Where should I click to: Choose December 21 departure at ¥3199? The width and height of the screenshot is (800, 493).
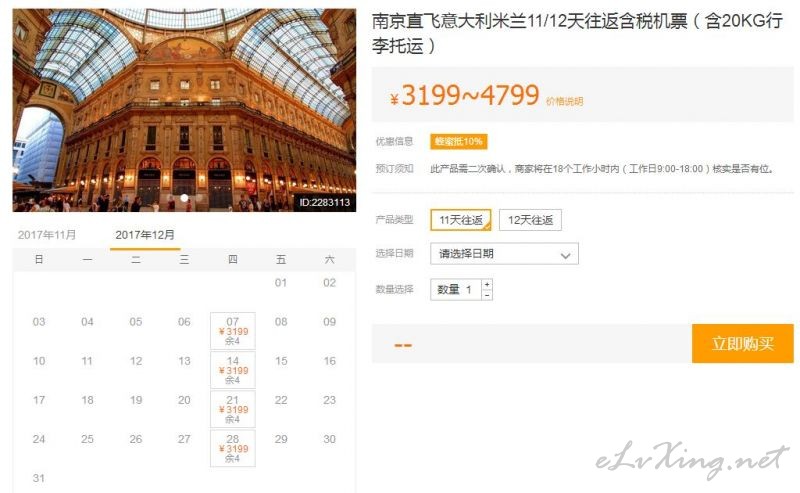pyautogui.click(x=232, y=409)
